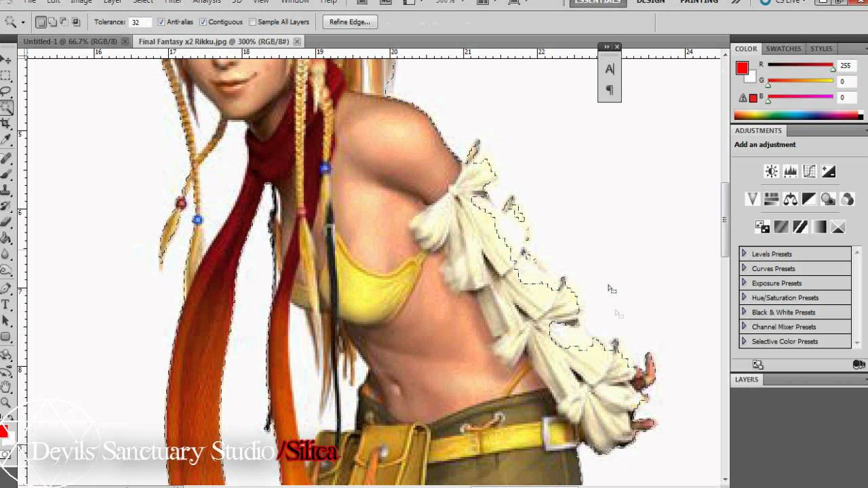Viewport: 868px width, 488px height.
Task: Add a Posterize adjustment
Action: pyautogui.click(x=781, y=227)
